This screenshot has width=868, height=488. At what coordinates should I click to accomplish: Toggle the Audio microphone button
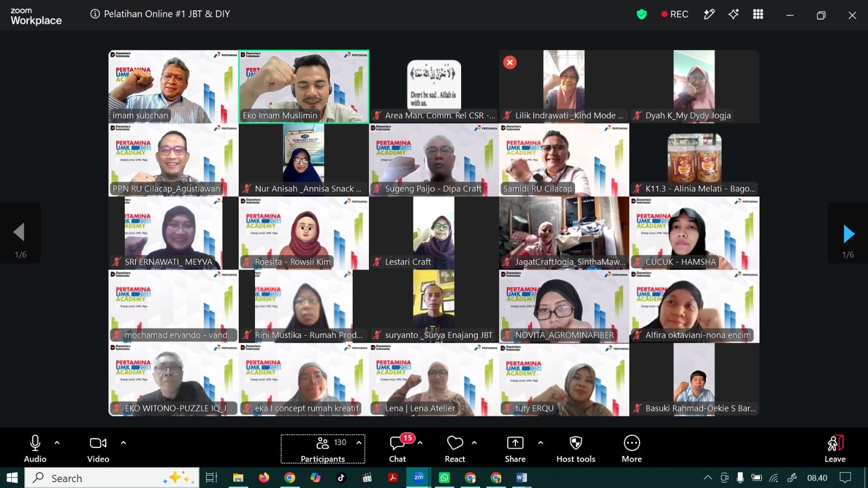pos(35,448)
